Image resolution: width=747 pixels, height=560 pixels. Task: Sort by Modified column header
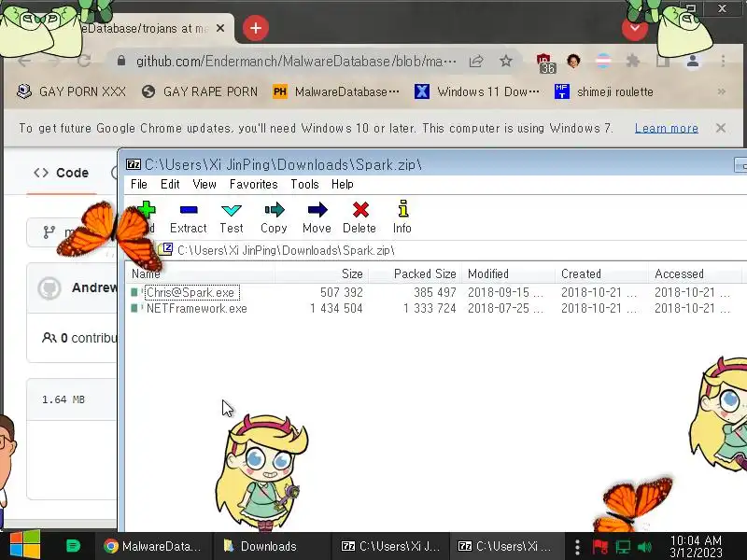[x=508, y=273]
